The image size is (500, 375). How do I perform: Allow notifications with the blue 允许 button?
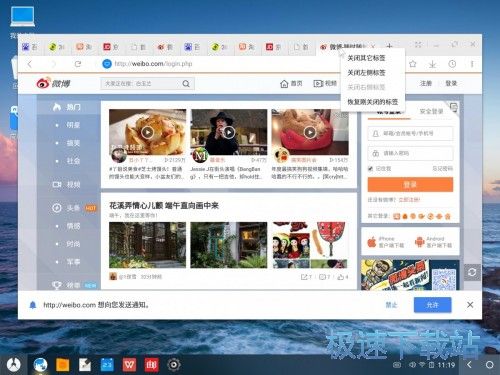(432, 305)
